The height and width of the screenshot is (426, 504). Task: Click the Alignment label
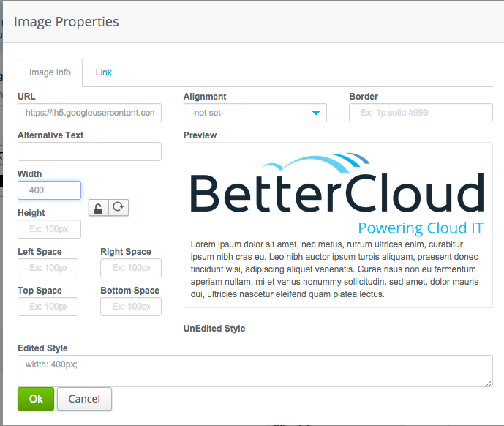point(205,97)
